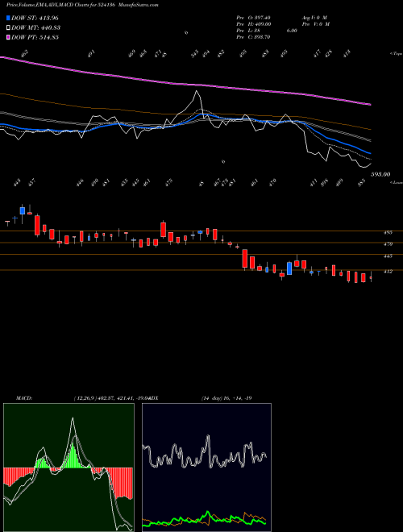Click the magenta DOW PT legend swatch
The image size is (403, 532).
[8, 37]
